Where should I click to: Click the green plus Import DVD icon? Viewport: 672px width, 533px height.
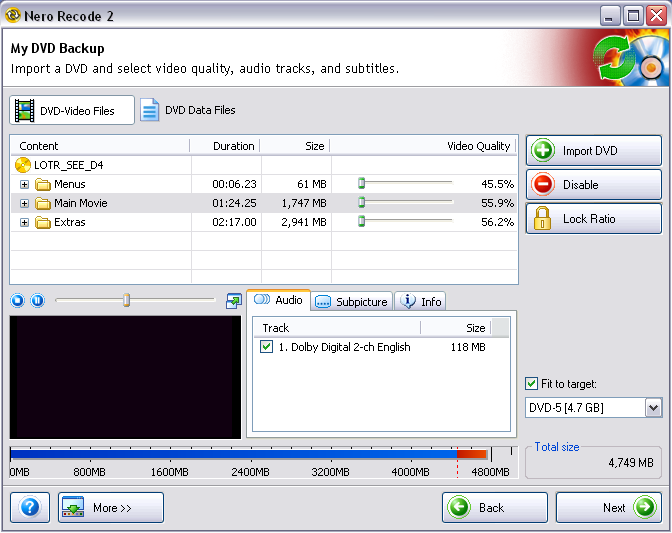point(543,150)
